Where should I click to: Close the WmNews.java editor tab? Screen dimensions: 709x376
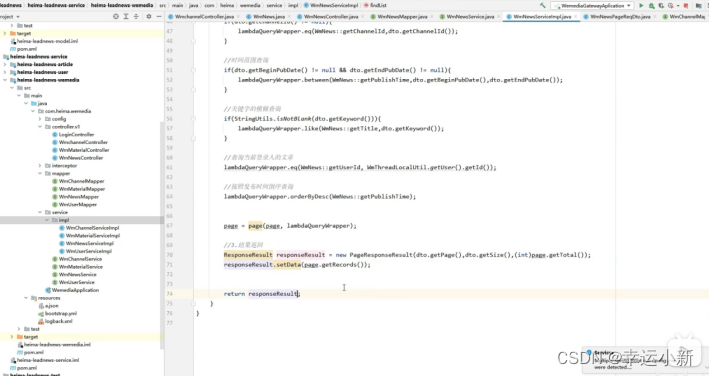[x=288, y=17]
